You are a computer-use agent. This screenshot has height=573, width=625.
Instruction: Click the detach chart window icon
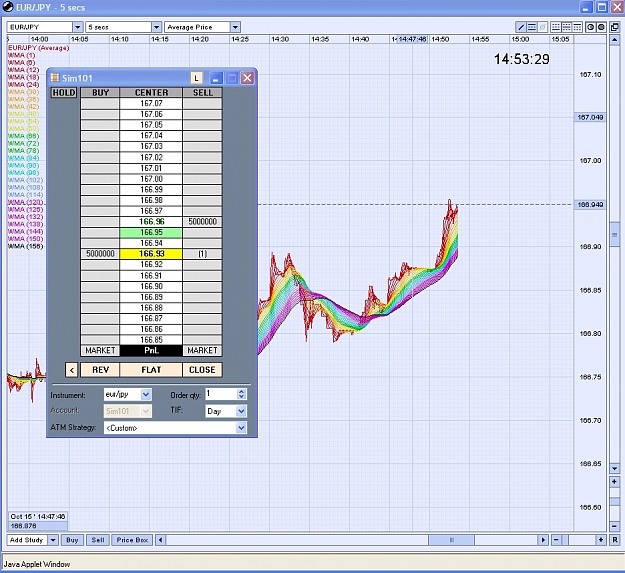pos(614,27)
